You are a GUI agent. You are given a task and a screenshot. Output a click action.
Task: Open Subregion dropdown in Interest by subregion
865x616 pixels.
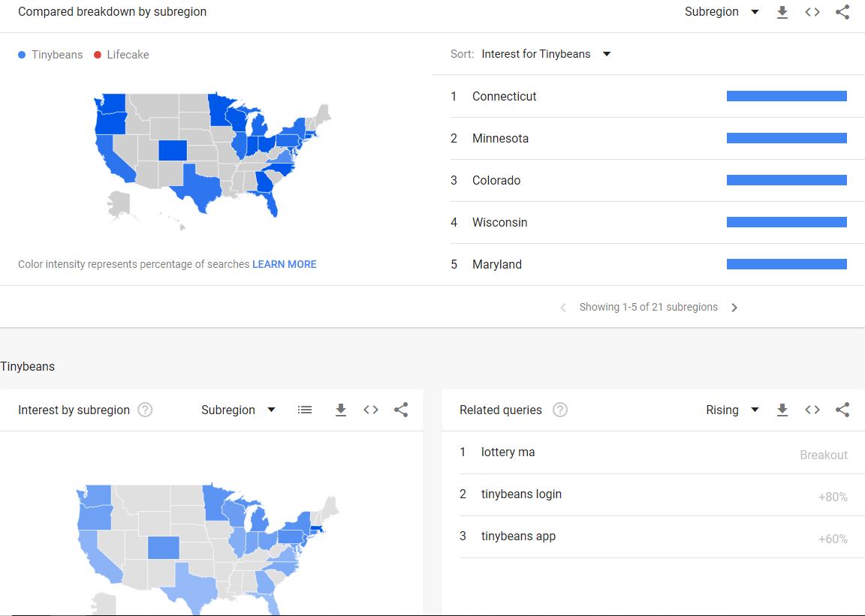tap(238, 410)
